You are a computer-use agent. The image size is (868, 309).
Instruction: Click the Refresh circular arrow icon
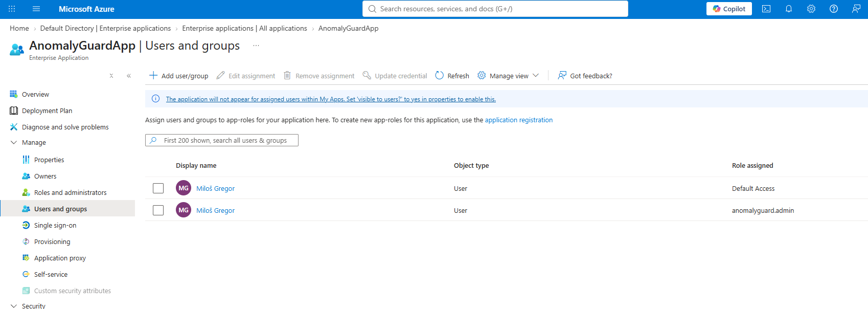(x=439, y=75)
